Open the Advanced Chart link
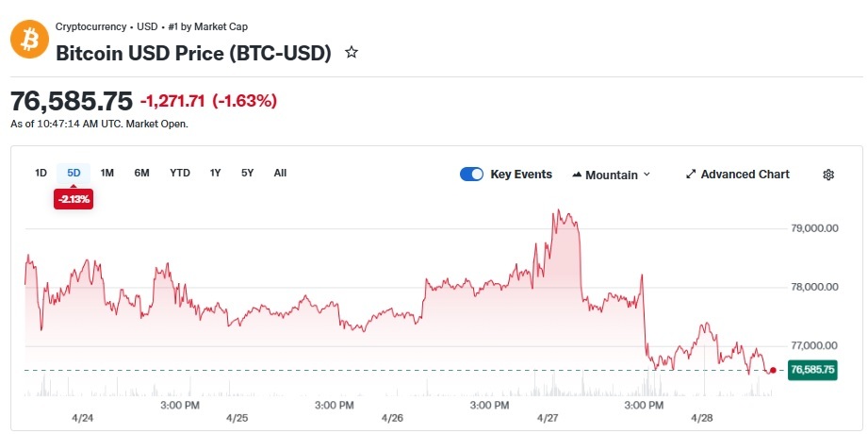Viewport: 868px width, 434px height. pos(738,175)
